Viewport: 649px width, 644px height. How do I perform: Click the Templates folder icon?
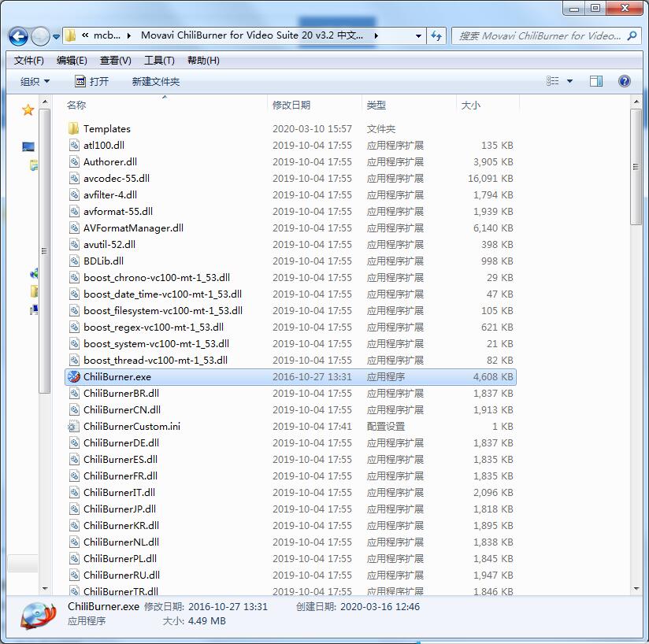tap(74, 129)
